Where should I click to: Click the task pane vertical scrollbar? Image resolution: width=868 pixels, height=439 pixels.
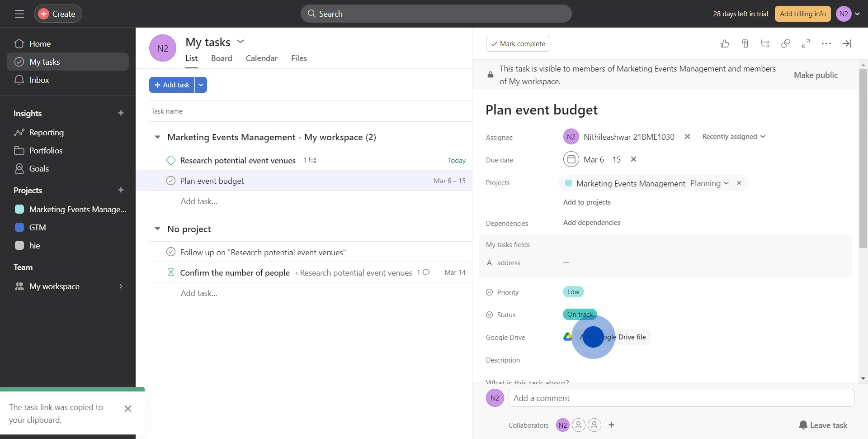(x=863, y=158)
